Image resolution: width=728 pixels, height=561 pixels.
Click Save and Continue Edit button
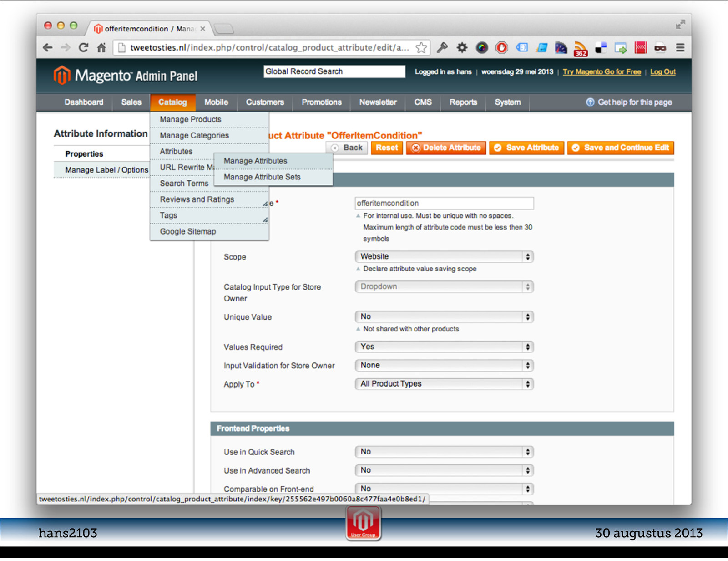[621, 148]
